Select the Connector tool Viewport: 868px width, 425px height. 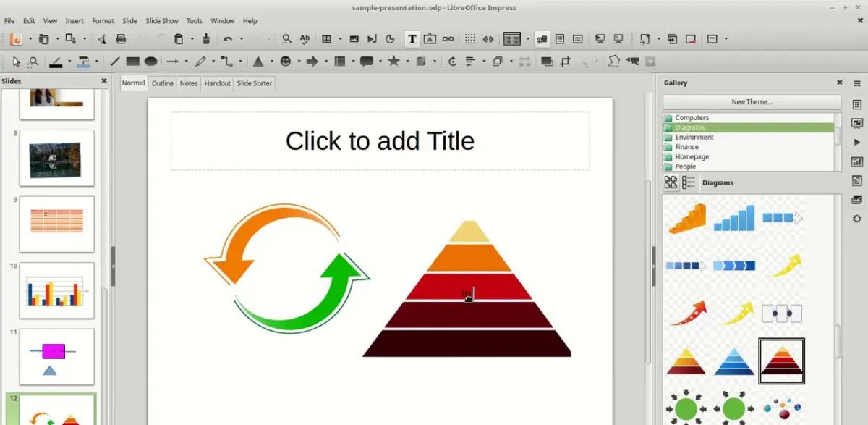click(226, 62)
